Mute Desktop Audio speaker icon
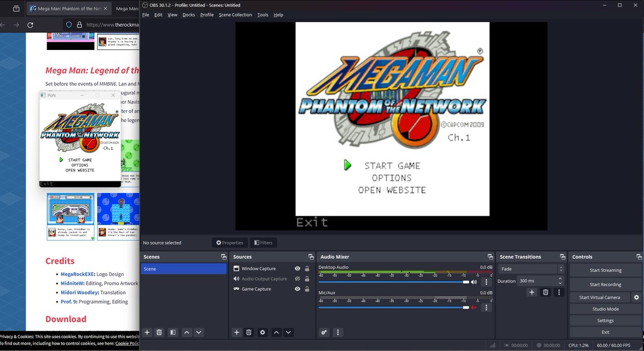The width and height of the screenshot is (644, 351). (474, 282)
